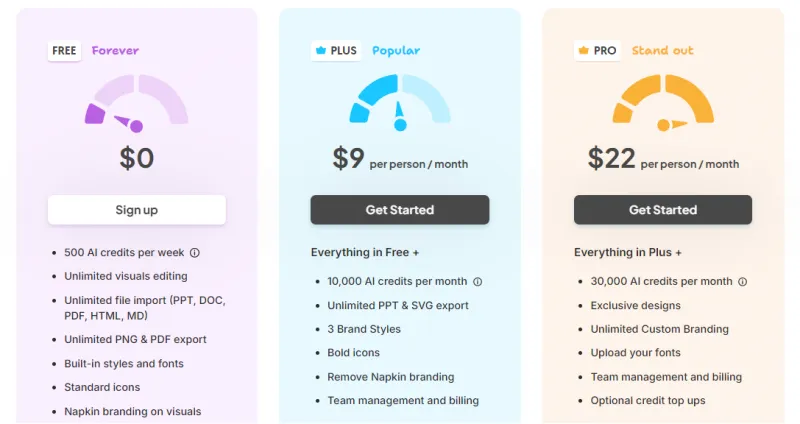Viewport: 800px width, 424px height.
Task: Click info icon beside 30,000 AI credits
Action: [x=742, y=282]
